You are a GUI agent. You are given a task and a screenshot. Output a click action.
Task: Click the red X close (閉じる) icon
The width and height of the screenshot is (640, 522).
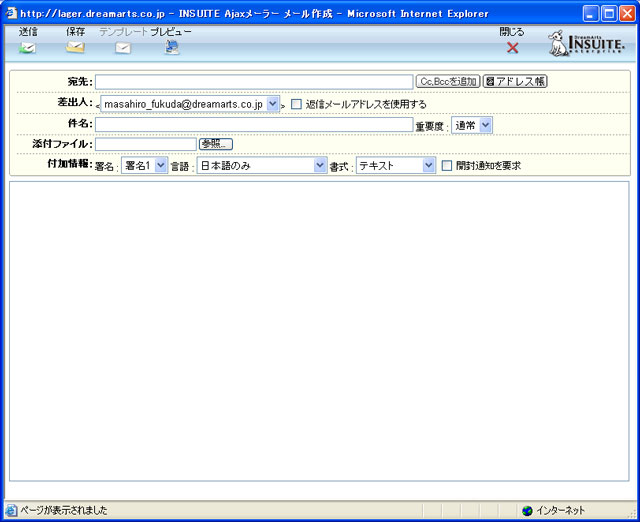pos(513,48)
